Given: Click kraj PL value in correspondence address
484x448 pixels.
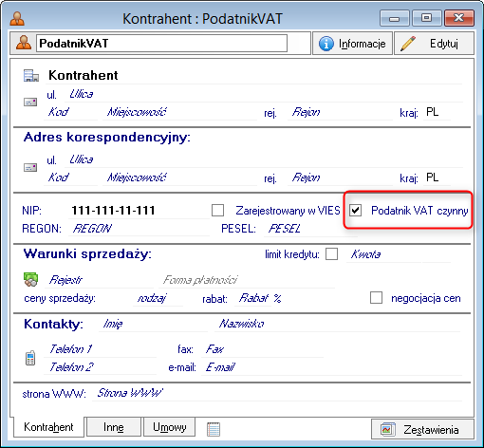Looking at the screenshot, I should pyautogui.click(x=433, y=177).
